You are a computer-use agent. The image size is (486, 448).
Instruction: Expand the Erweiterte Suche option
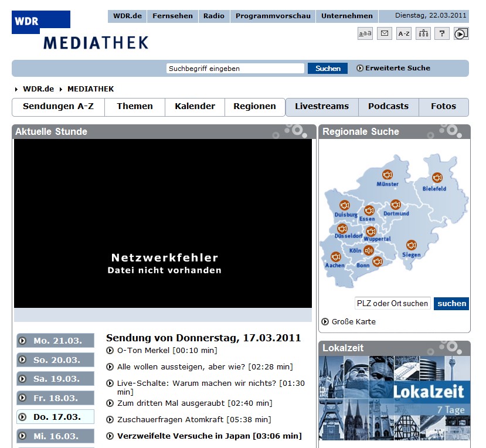coord(393,68)
